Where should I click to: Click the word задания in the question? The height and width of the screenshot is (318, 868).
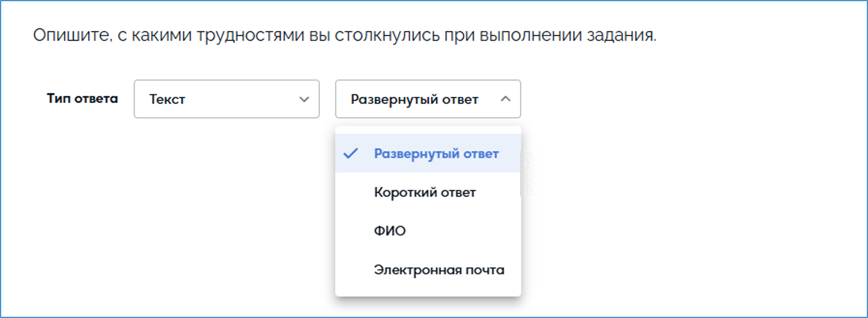click(x=621, y=35)
